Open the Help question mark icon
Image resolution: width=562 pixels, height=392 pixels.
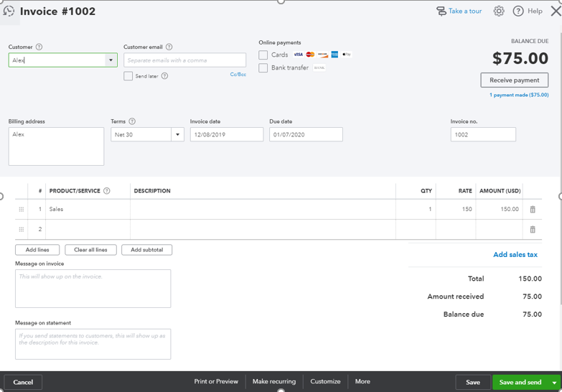(x=518, y=11)
